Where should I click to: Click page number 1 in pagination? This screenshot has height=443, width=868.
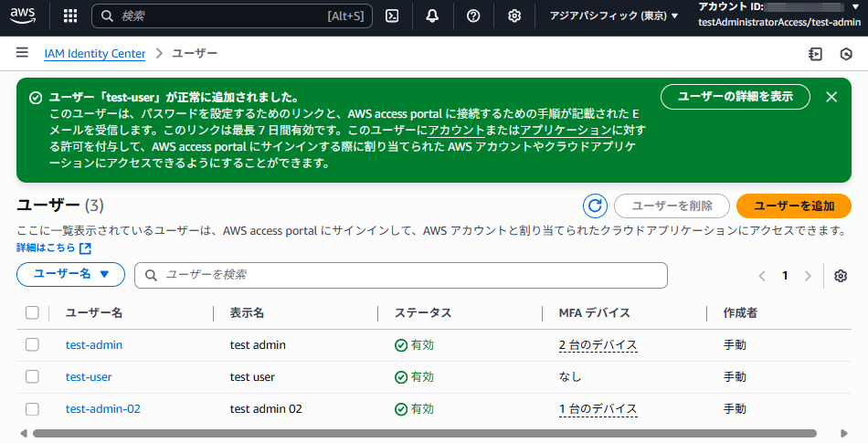click(x=785, y=276)
